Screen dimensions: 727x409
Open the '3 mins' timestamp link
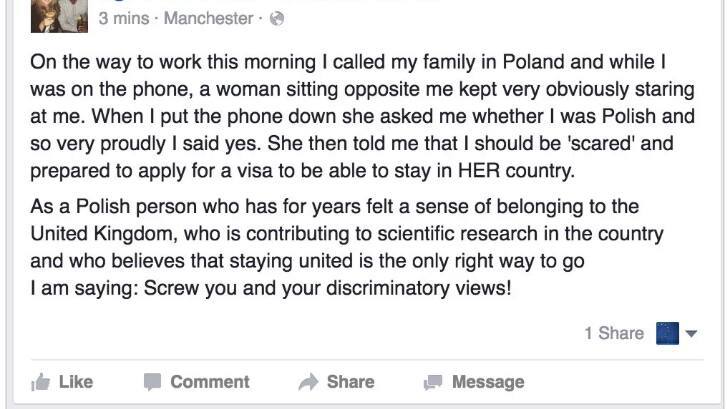pos(124,19)
